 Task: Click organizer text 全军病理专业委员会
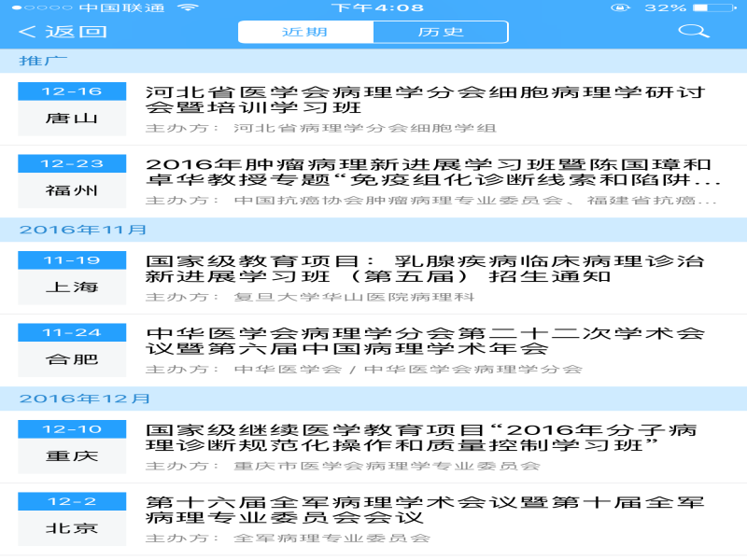[332, 539]
